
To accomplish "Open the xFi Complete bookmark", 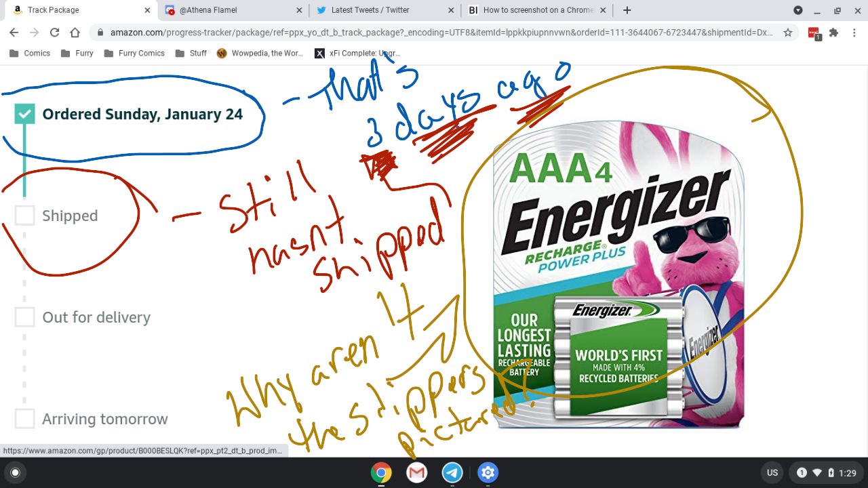I will coord(357,53).
